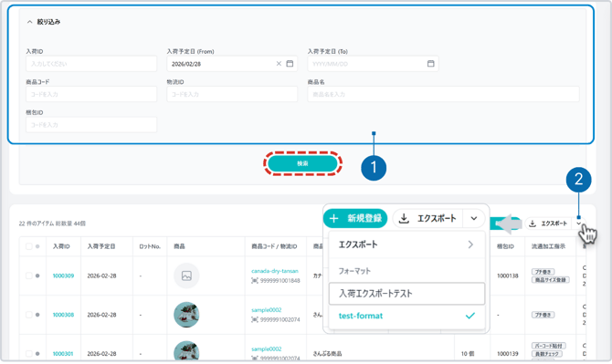
Task: Click download icon on small エクスポート button
Action: coord(533,224)
